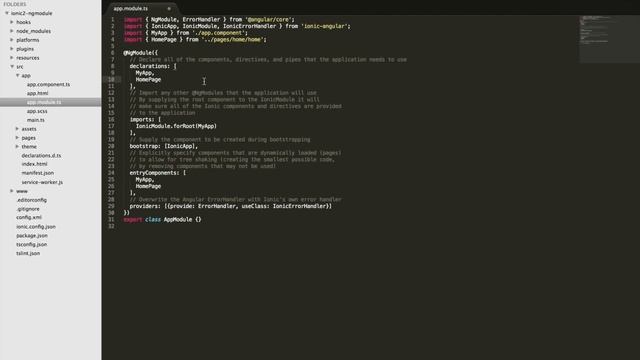
Task: Open .editorconfig file
Action: point(31,200)
